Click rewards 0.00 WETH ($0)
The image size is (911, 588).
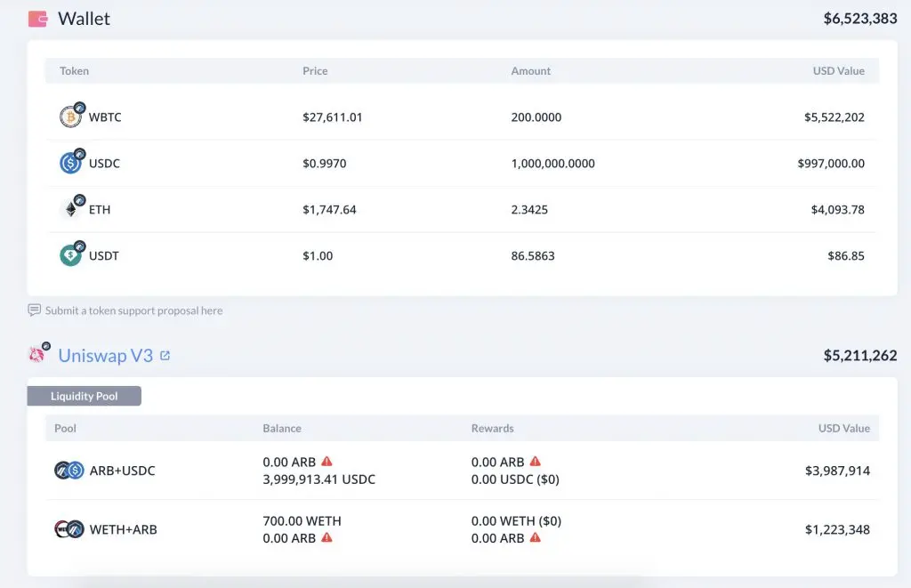[x=517, y=521]
